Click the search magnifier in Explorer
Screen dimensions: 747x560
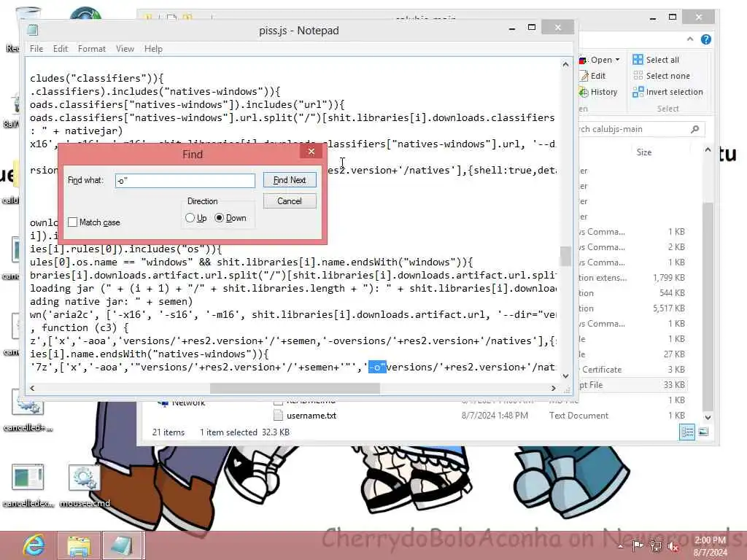(x=695, y=129)
